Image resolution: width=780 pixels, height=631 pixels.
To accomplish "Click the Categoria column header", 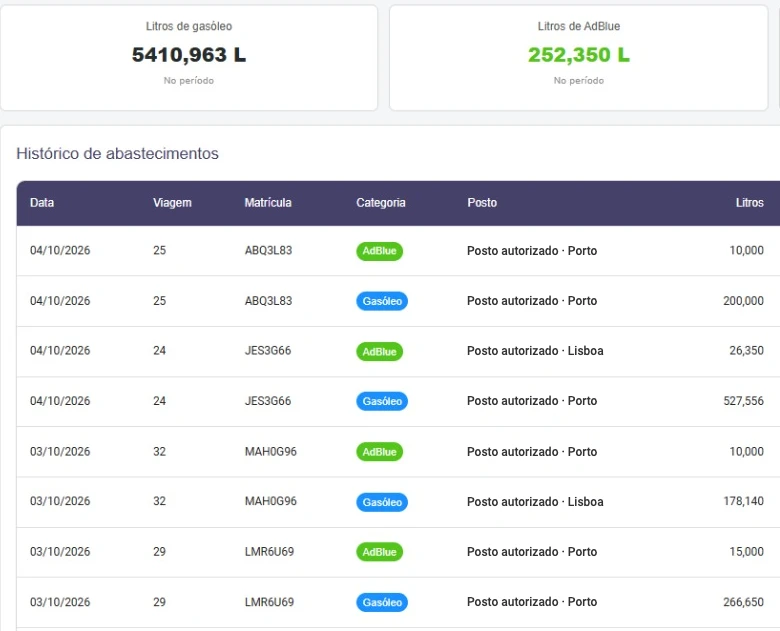I will (x=381, y=203).
